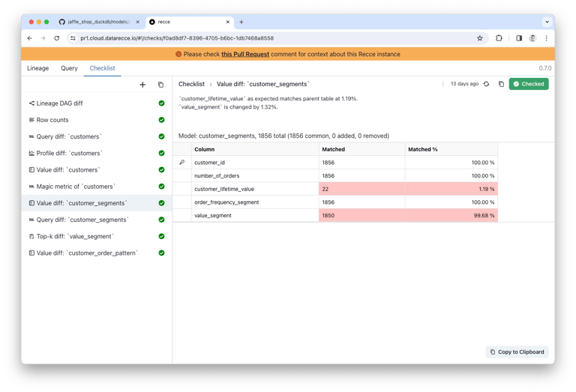Bookmark this page with the star icon
576x392 pixels.
(x=480, y=38)
